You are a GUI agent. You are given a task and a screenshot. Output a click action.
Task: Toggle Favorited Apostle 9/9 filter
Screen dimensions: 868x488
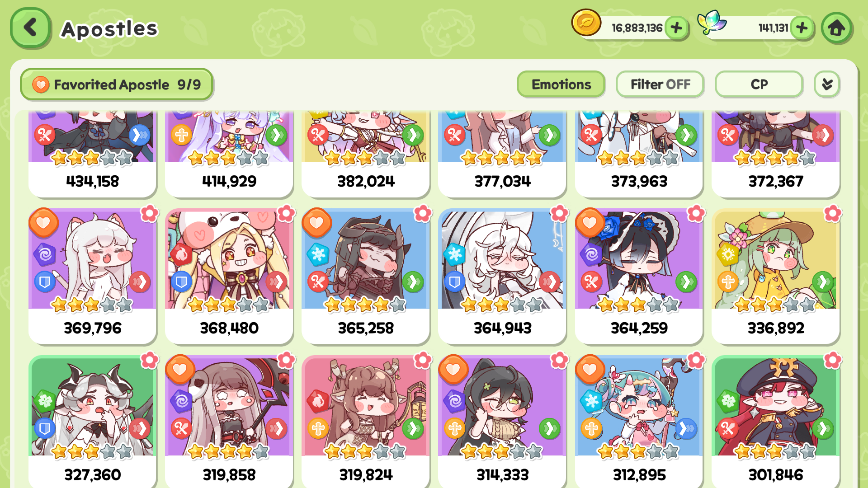coord(117,84)
